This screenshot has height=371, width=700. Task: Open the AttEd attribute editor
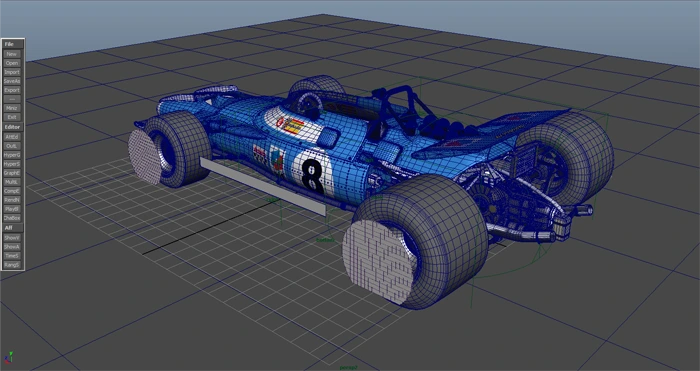pyautogui.click(x=12, y=137)
